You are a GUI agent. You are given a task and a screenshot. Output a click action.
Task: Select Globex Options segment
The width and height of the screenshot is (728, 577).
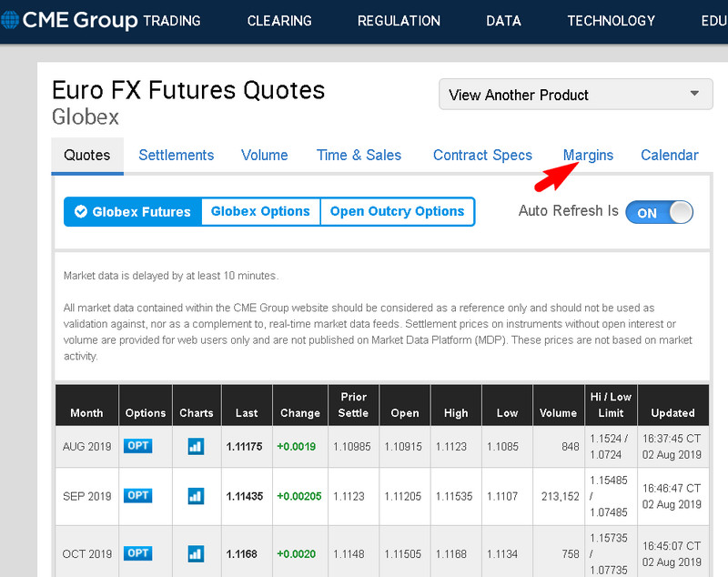coord(260,212)
